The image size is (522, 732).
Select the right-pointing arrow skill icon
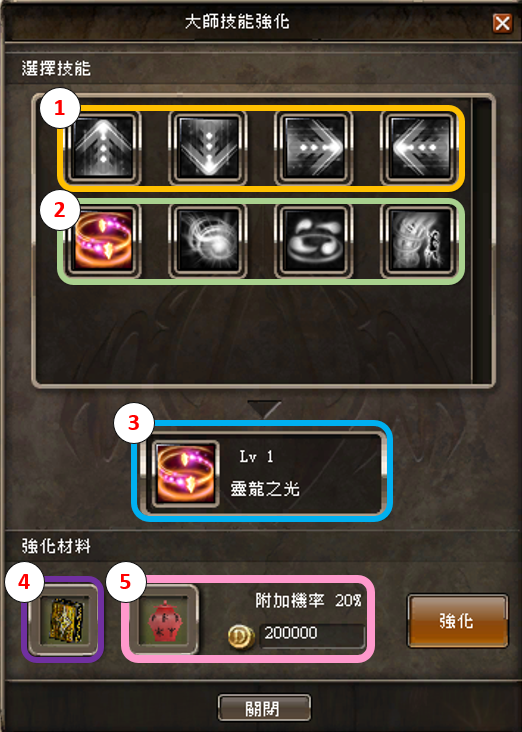pyautogui.click(x=314, y=148)
